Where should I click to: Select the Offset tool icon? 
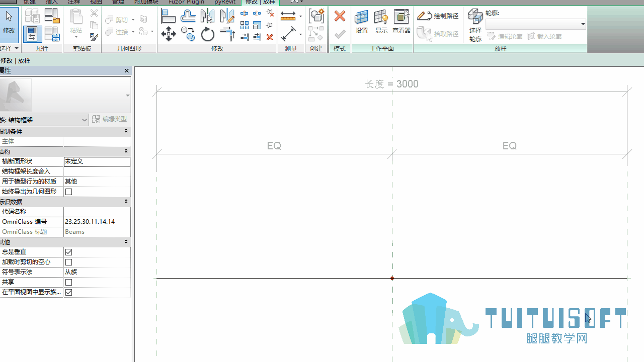[x=188, y=17]
